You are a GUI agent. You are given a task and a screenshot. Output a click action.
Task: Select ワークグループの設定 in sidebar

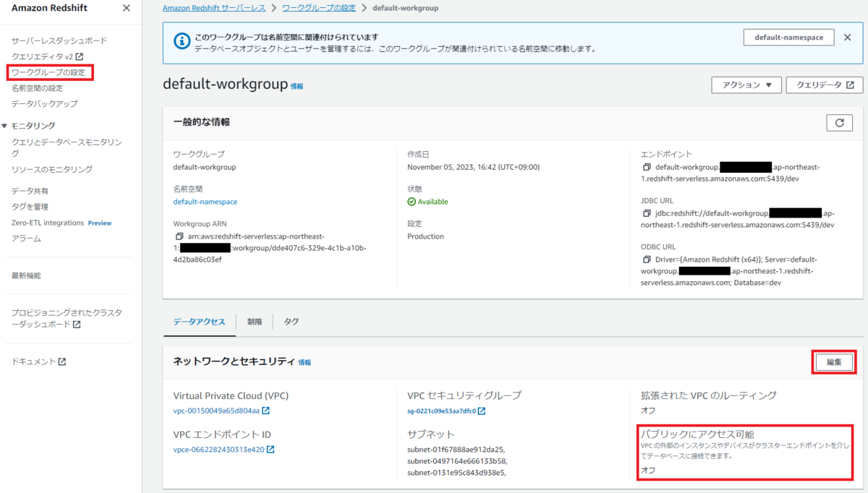48,72
